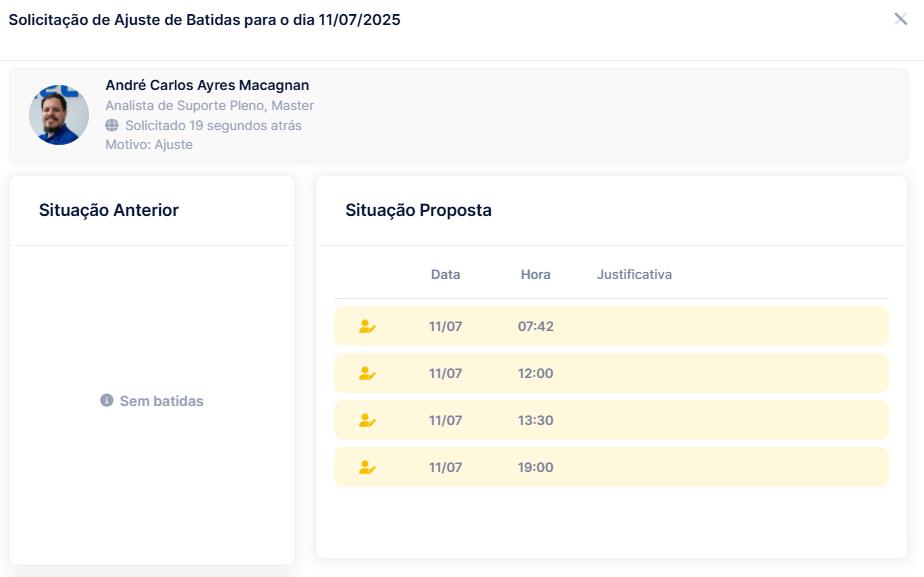
Task: Click the Sem batidas message
Action: pyautogui.click(x=161, y=401)
